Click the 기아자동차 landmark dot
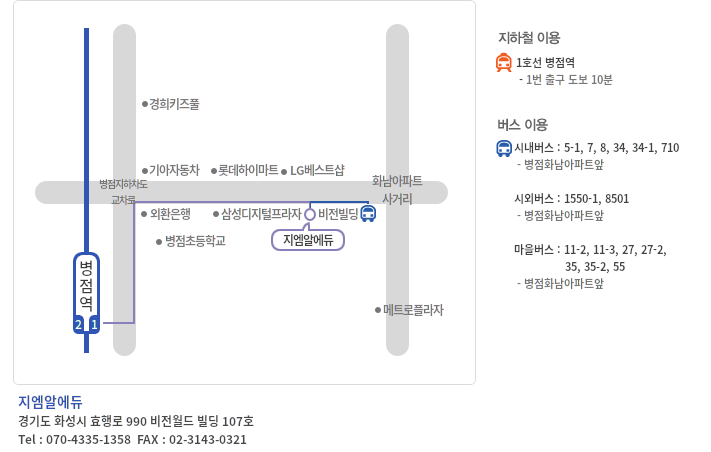This screenshot has height=452, width=711. pyautogui.click(x=145, y=171)
